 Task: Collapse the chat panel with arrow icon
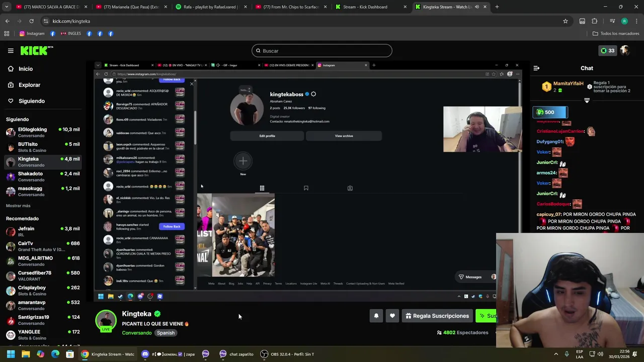pos(536,68)
